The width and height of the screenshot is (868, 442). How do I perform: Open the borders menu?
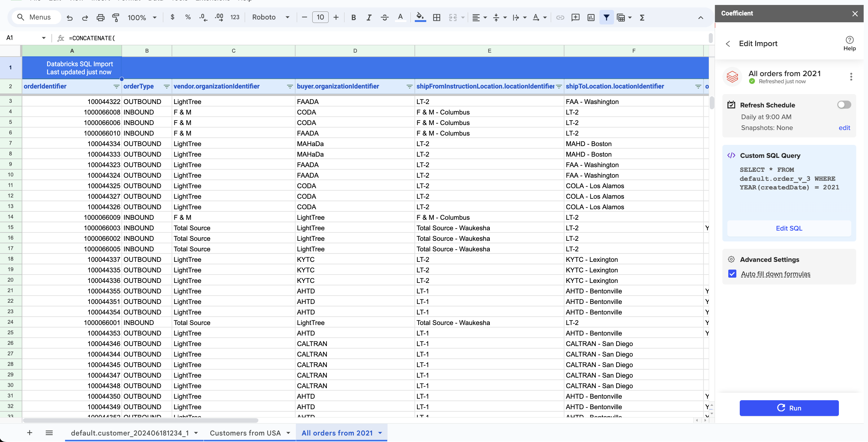pos(437,18)
